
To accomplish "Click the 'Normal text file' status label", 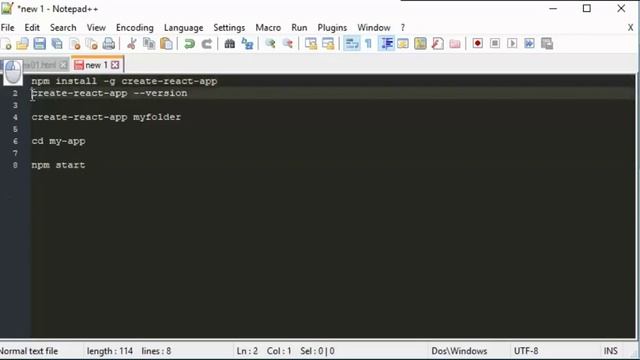I will 29,351.
